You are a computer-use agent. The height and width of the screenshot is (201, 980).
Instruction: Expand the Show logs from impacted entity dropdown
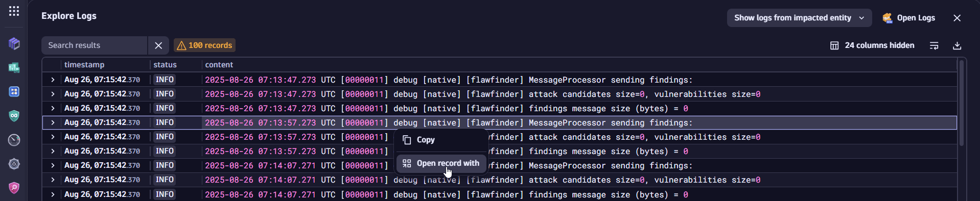(799, 18)
